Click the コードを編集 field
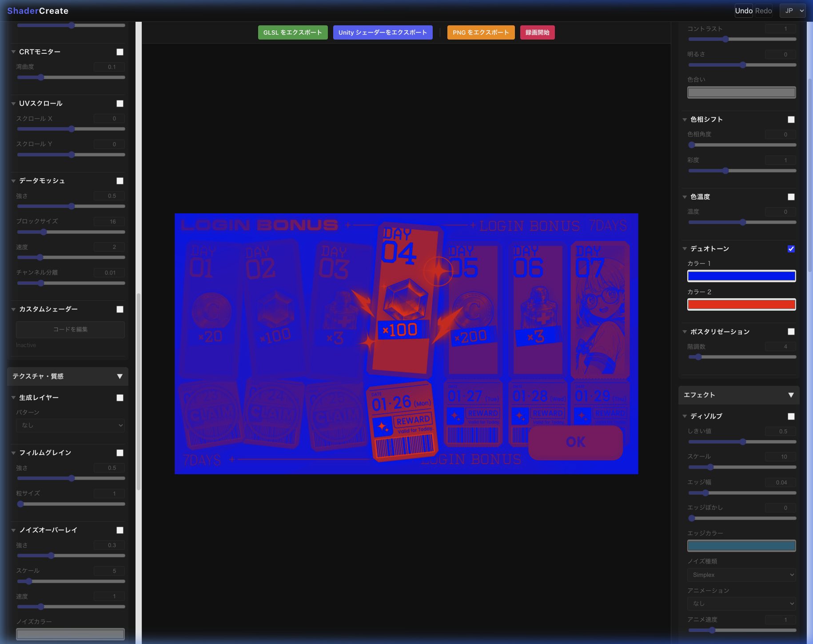Screen dimensions: 813x644 point(70,329)
